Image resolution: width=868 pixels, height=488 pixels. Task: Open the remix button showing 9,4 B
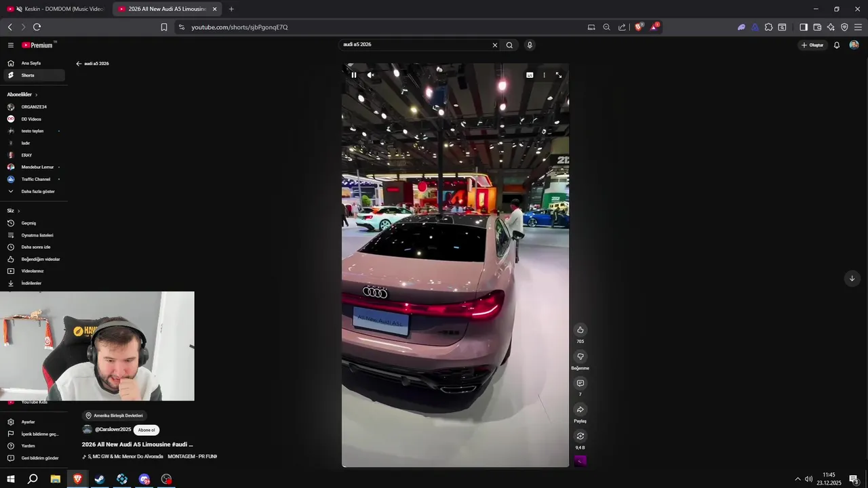coord(580,436)
